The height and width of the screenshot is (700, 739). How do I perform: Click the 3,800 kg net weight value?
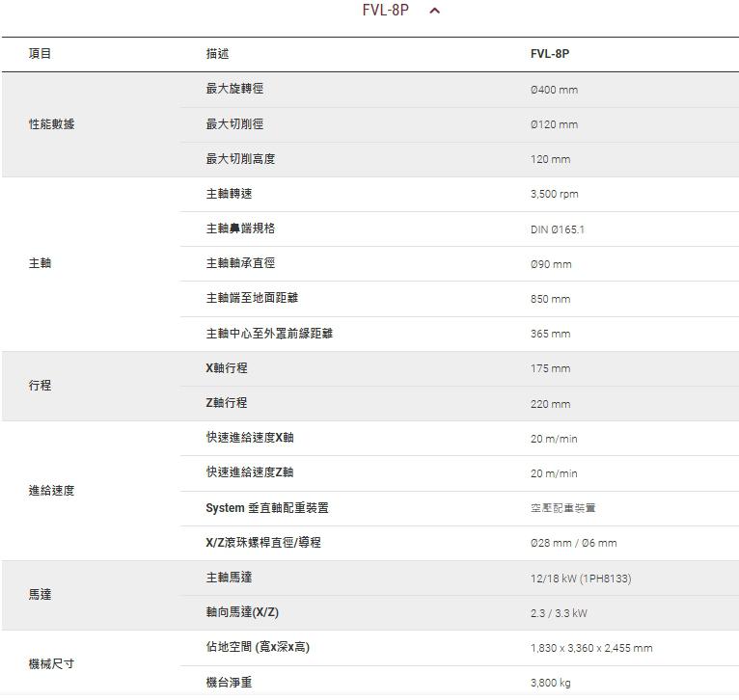pyautogui.click(x=550, y=683)
